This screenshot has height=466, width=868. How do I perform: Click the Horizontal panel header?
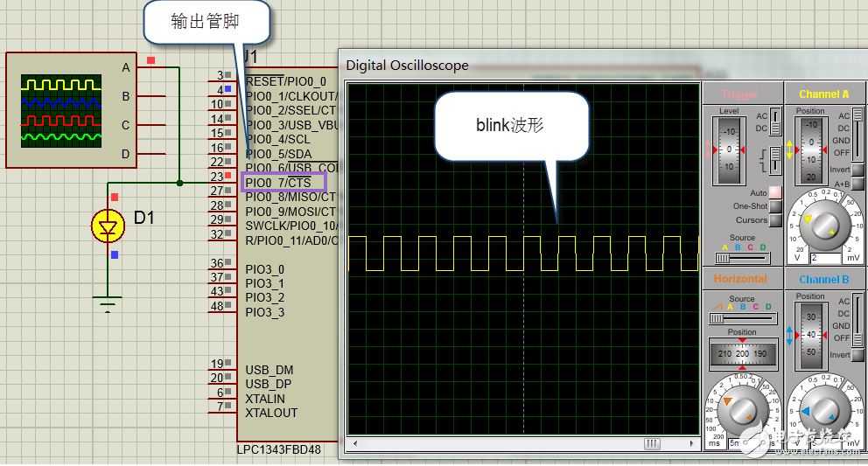(x=742, y=279)
